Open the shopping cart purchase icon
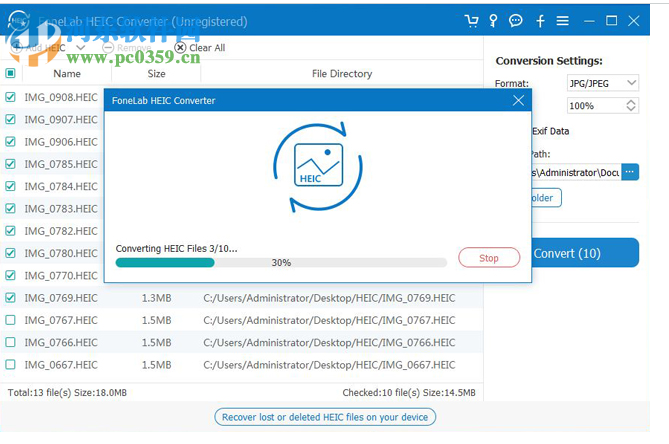This screenshot has height=444, width=669. pos(471,20)
